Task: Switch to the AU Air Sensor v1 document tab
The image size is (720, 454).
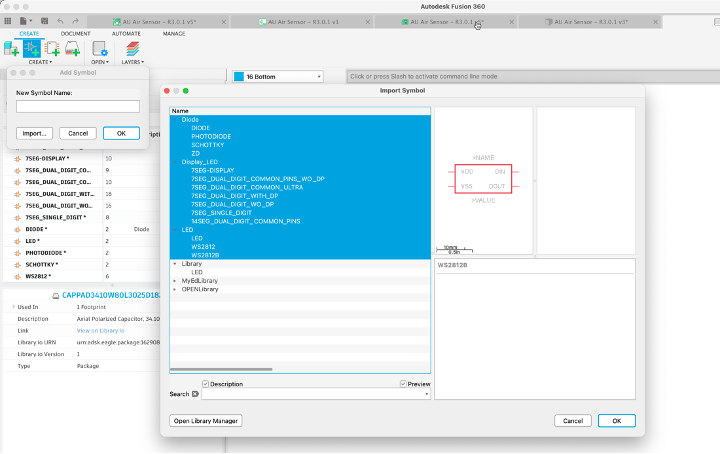Action: point(303,22)
